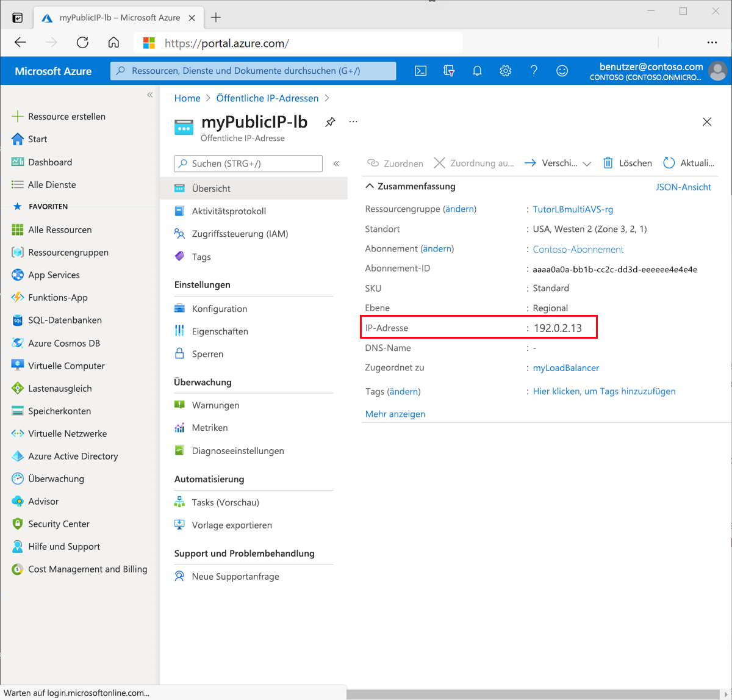
Task: Open notifications bell icon
Action: (x=477, y=71)
